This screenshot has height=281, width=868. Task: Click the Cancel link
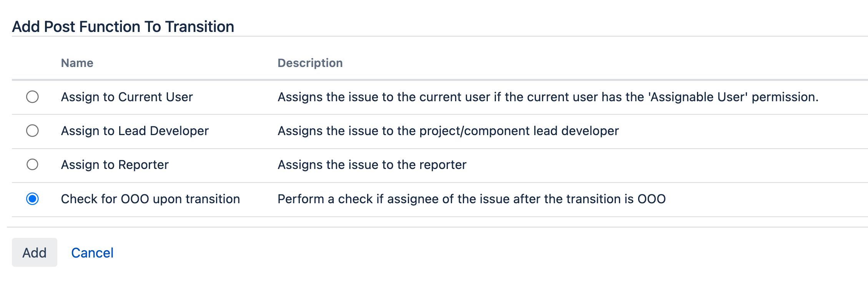click(x=92, y=253)
